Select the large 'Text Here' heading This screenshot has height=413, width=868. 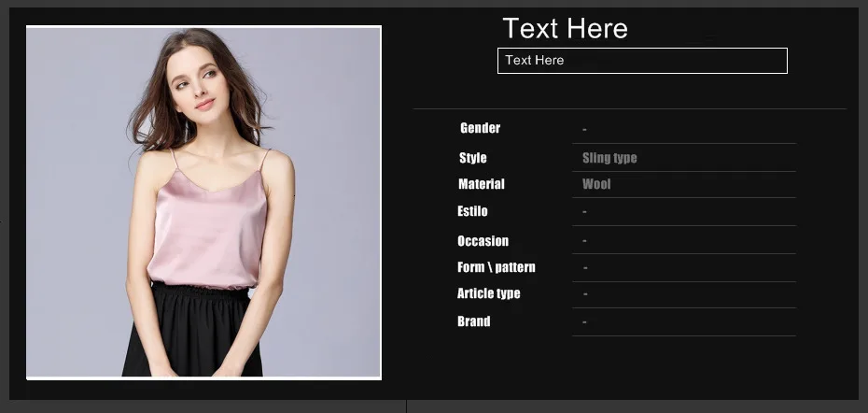tap(566, 28)
